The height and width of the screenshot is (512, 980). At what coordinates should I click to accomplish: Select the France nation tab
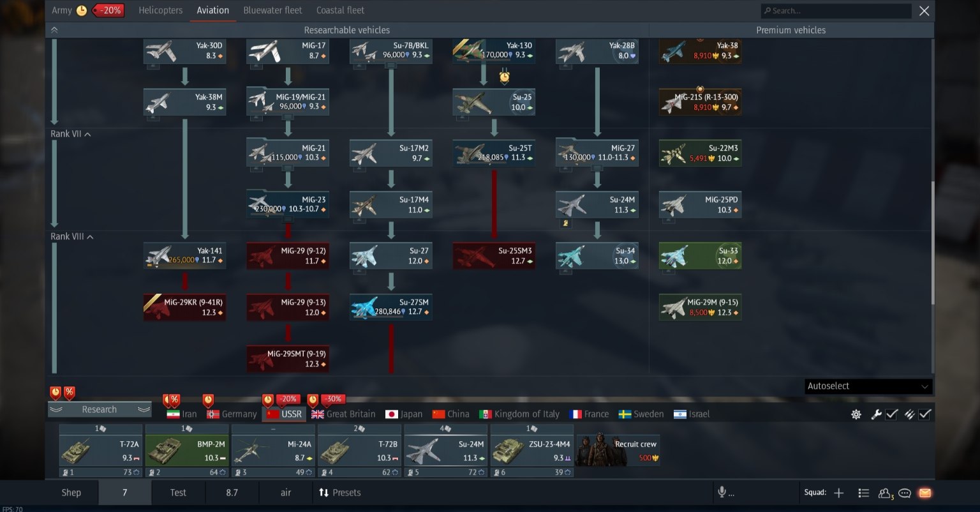(x=589, y=414)
